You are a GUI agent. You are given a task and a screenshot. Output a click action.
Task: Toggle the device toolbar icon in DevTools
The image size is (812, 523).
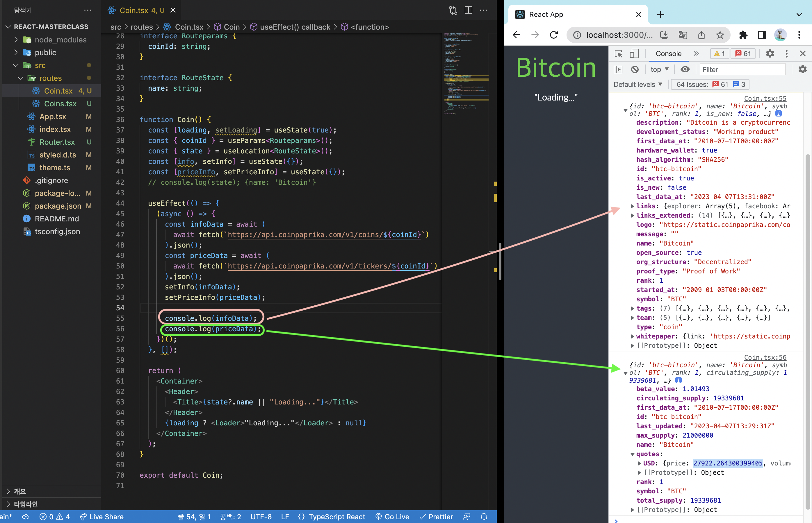634,54
